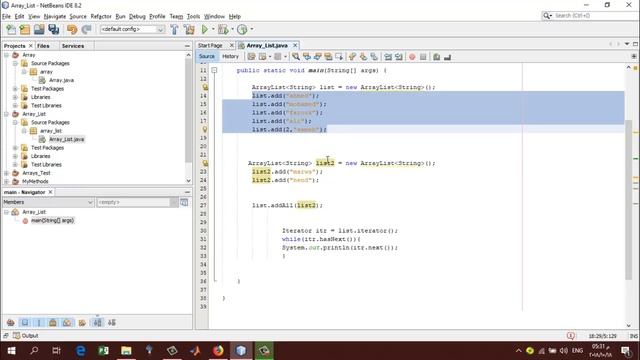Click the search magnifier icon in the taskbar
Screen dimensions: 640x360
34,350
